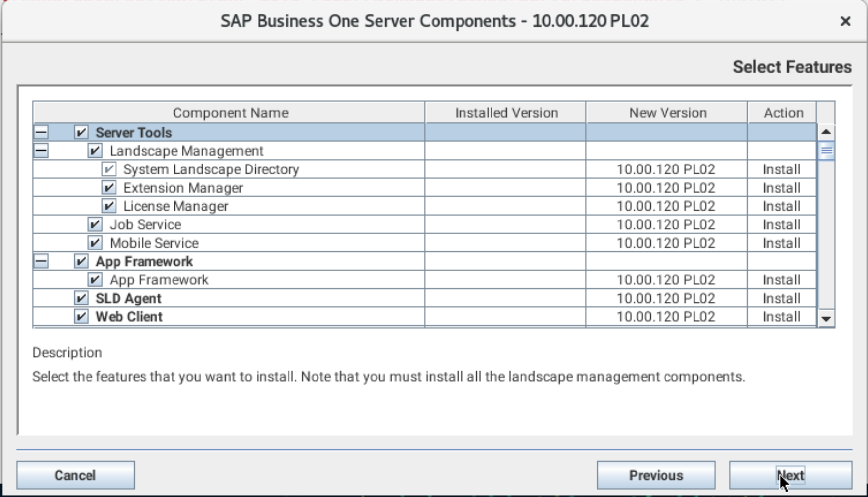Click the Description label
Viewport: 868px width, 497px height.
coord(67,353)
